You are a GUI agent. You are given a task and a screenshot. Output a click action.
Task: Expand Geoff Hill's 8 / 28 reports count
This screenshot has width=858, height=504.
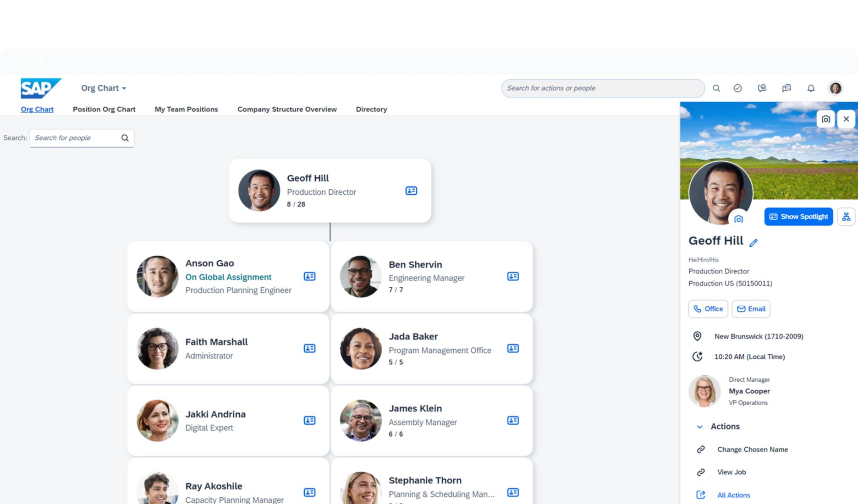coord(296,204)
